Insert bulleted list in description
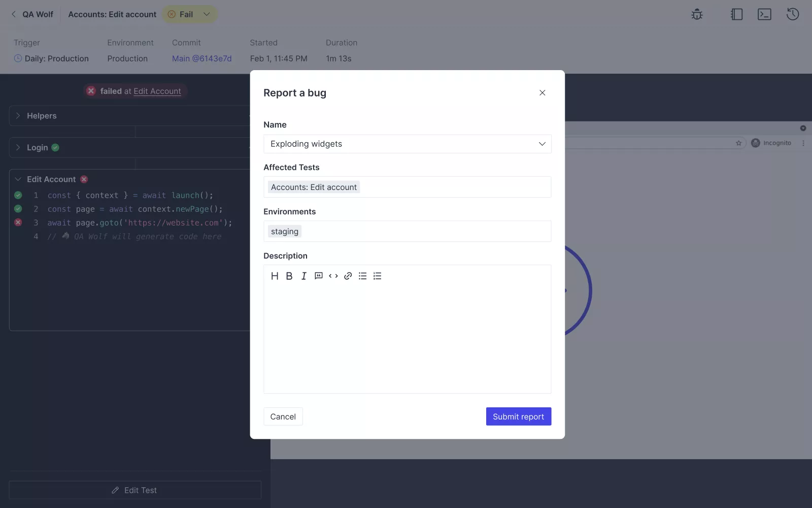 click(362, 276)
